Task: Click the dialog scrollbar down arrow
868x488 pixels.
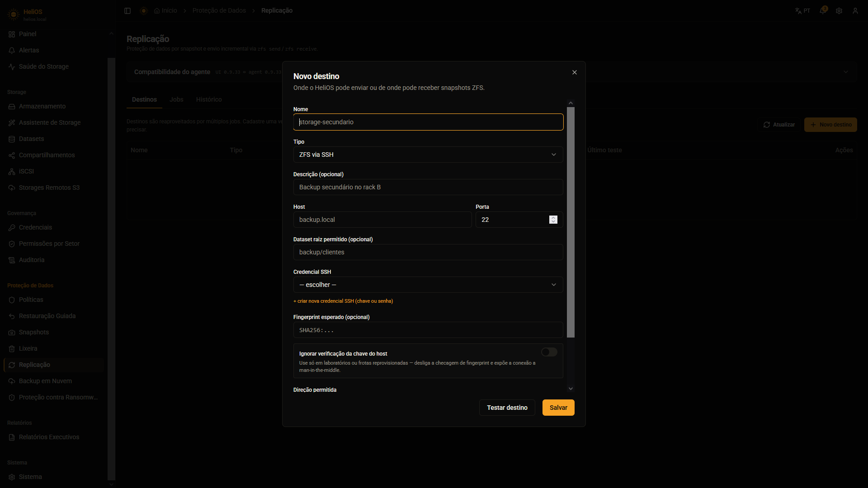Action: [571, 389]
